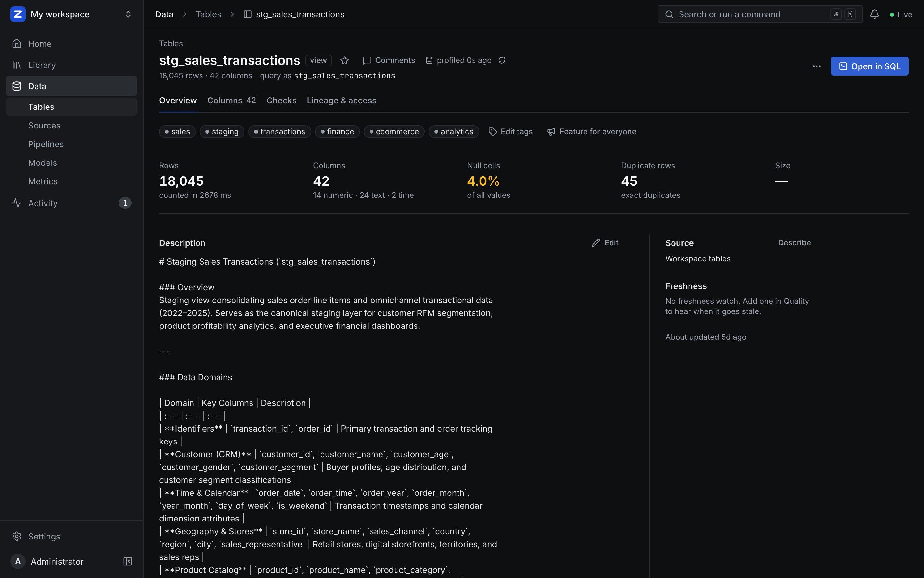Go to Home in sidebar
The image size is (924, 578).
coord(72,44)
